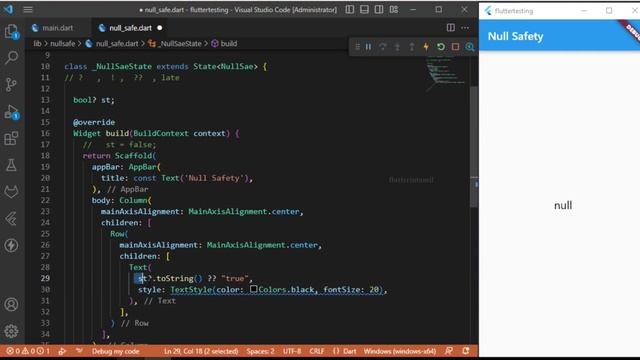
Task: Stop the debug session red square
Action: click(456, 47)
